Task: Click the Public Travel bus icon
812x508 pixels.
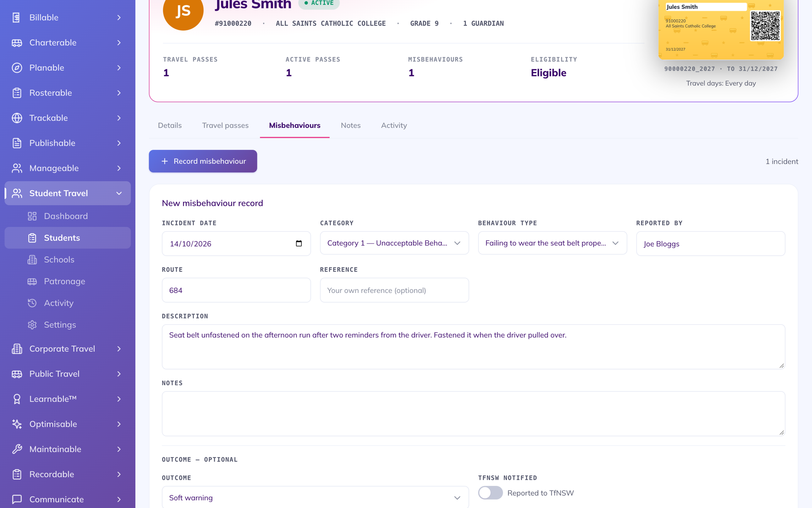Action: click(17, 374)
